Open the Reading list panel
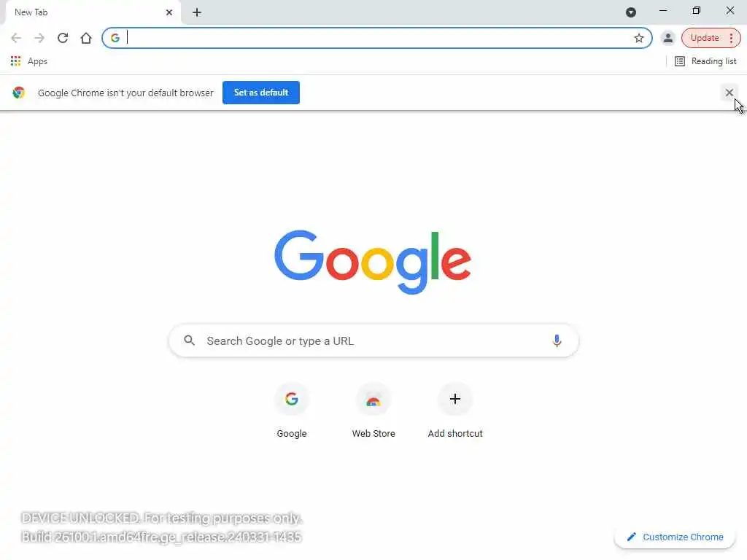Screen dimensions: 747x560 [x=705, y=61]
